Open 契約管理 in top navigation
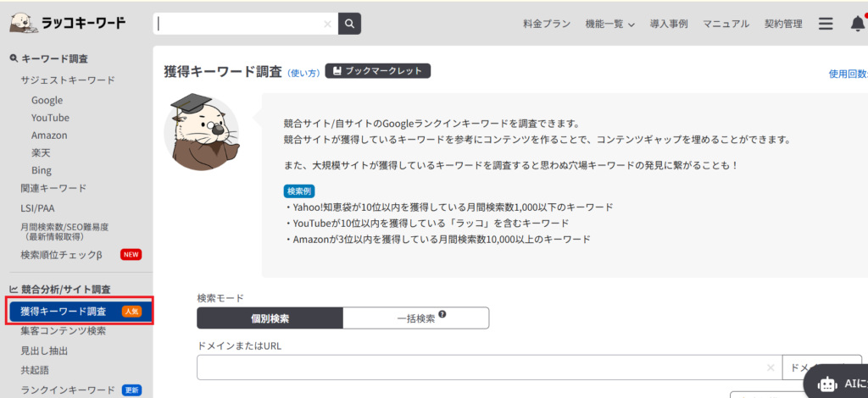The image size is (868, 398). [x=783, y=24]
